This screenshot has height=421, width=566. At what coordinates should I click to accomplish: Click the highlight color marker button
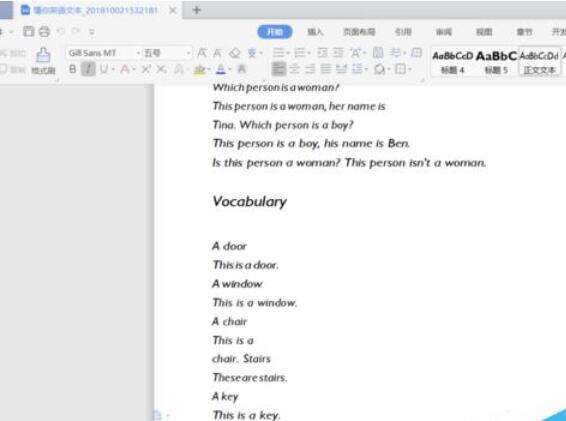199,69
